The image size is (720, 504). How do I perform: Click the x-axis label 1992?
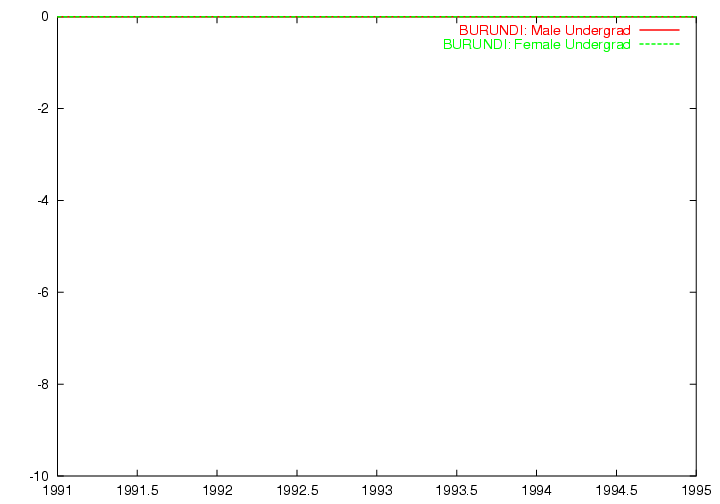(217, 490)
